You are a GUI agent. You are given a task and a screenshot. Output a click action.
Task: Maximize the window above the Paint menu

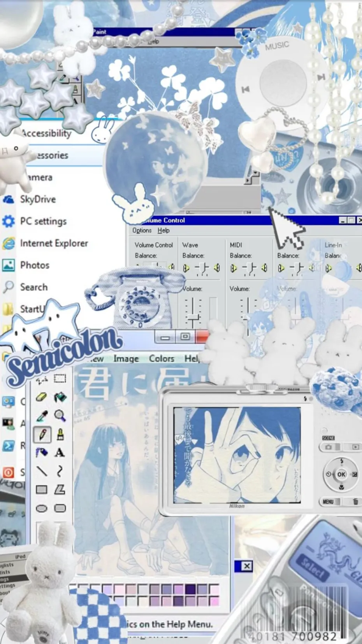pos(185,337)
